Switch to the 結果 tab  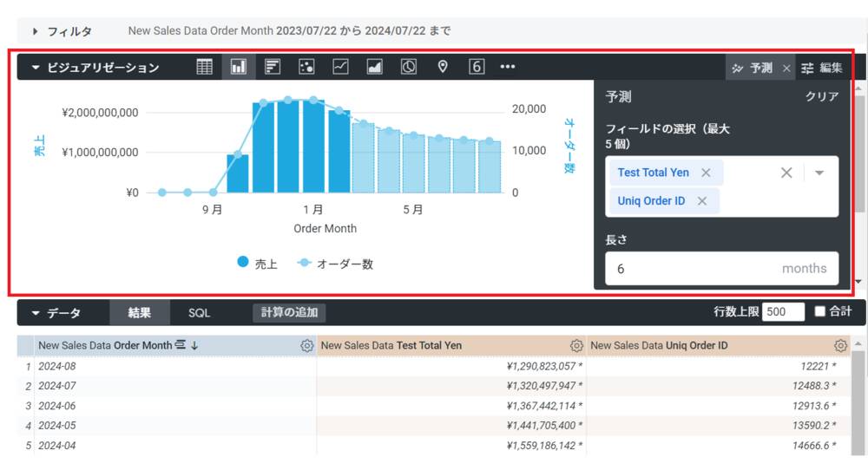pyautogui.click(x=139, y=313)
